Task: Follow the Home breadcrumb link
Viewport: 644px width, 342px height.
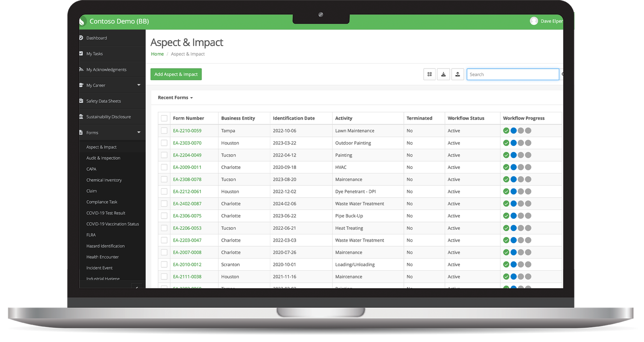Action: click(157, 54)
